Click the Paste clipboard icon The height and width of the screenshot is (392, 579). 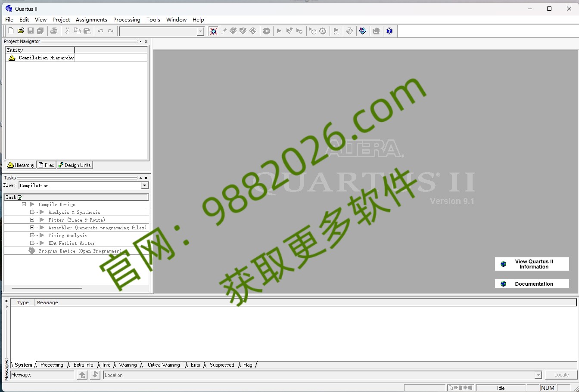tap(87, 31)
